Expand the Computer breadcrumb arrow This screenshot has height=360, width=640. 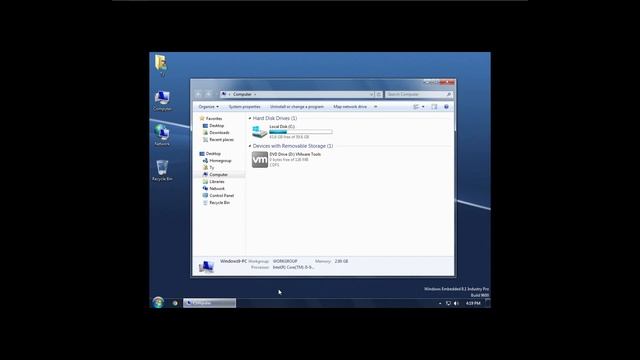click(x=255, y=94)
